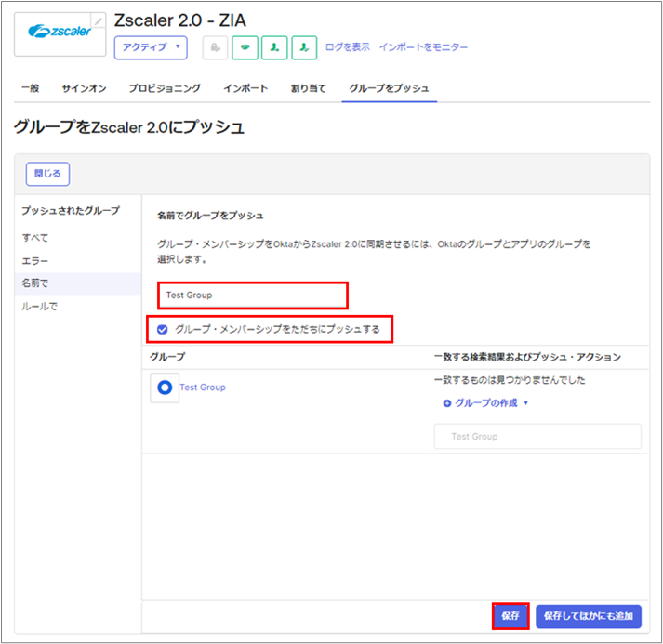Image resolution: width=663 pixels, height=644 pixels.
Task: Select 名前で in the sidebar
Action: point(78,283)
